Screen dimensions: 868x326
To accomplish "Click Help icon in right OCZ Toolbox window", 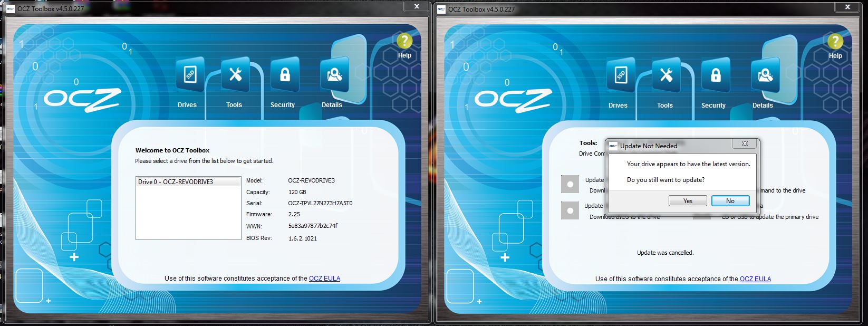I will point(835,41).
